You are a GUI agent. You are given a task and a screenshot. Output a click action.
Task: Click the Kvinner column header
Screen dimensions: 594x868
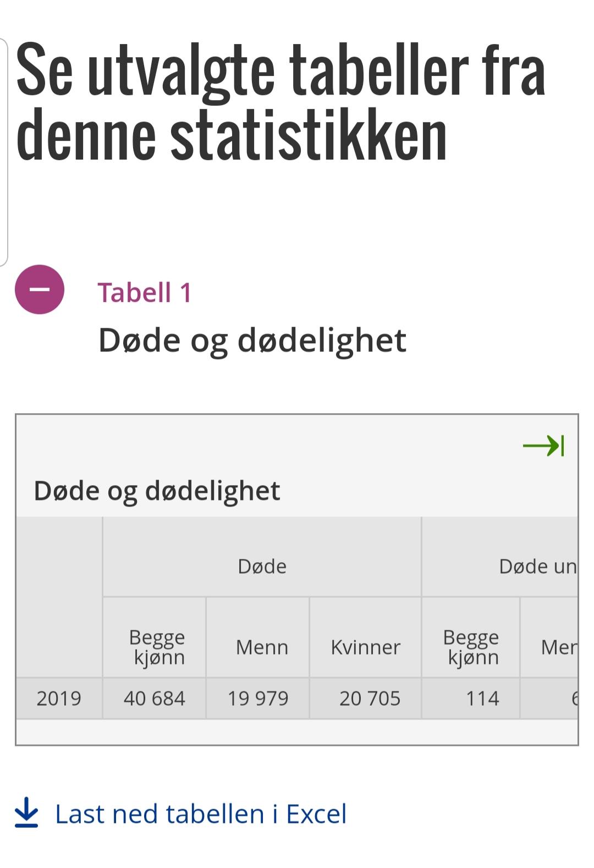[x=366, y=647]
